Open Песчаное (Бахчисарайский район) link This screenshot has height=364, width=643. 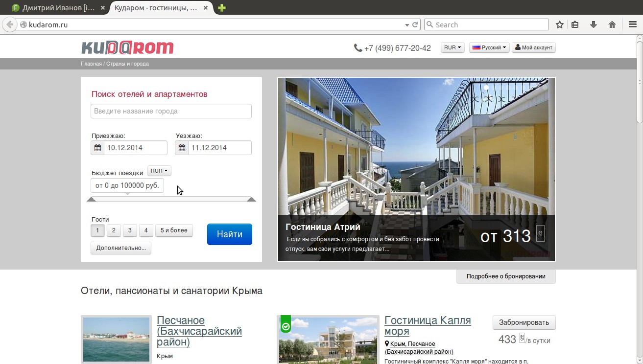(x=199, y=331)
